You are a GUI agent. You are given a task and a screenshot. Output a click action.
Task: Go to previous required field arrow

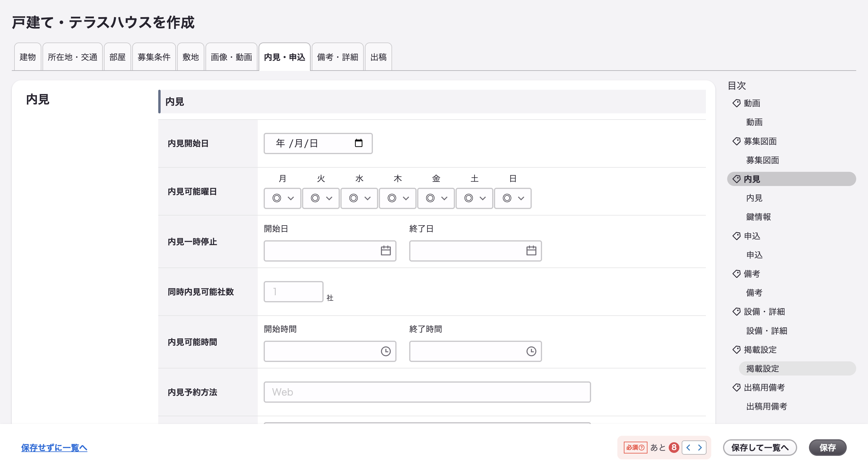688,448
